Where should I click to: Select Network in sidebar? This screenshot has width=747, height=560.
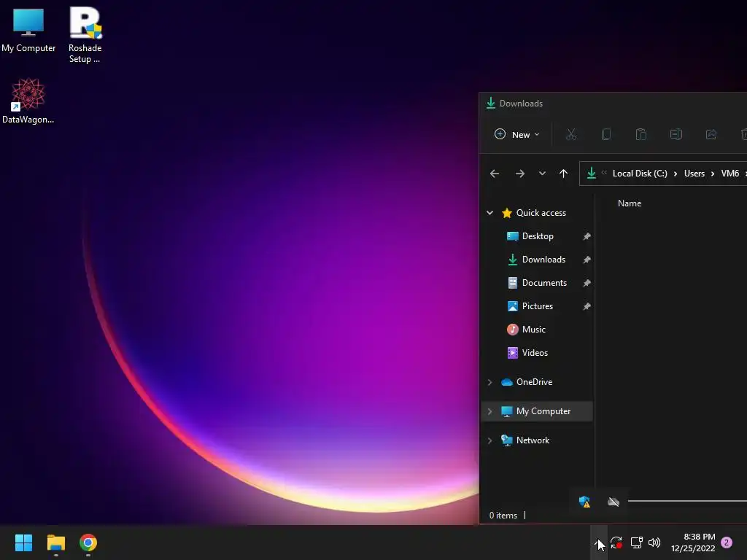[x=533, y=440]
